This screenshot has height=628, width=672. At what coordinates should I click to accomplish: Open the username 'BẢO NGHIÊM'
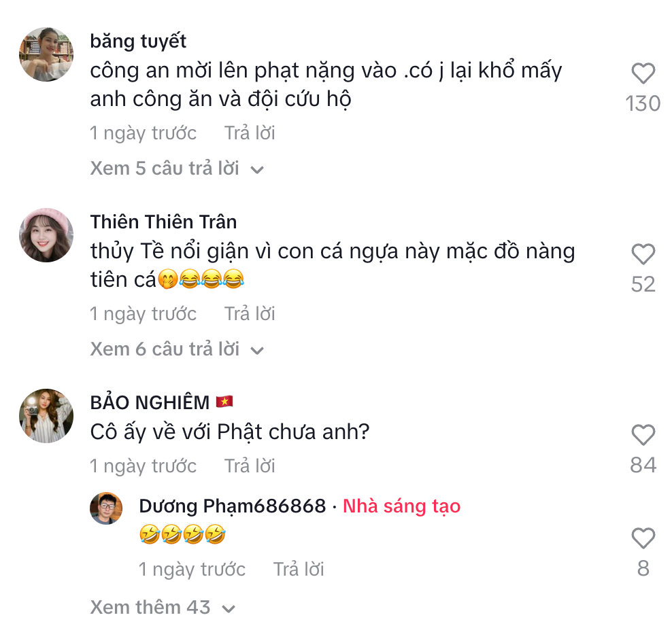click(149, 402)
